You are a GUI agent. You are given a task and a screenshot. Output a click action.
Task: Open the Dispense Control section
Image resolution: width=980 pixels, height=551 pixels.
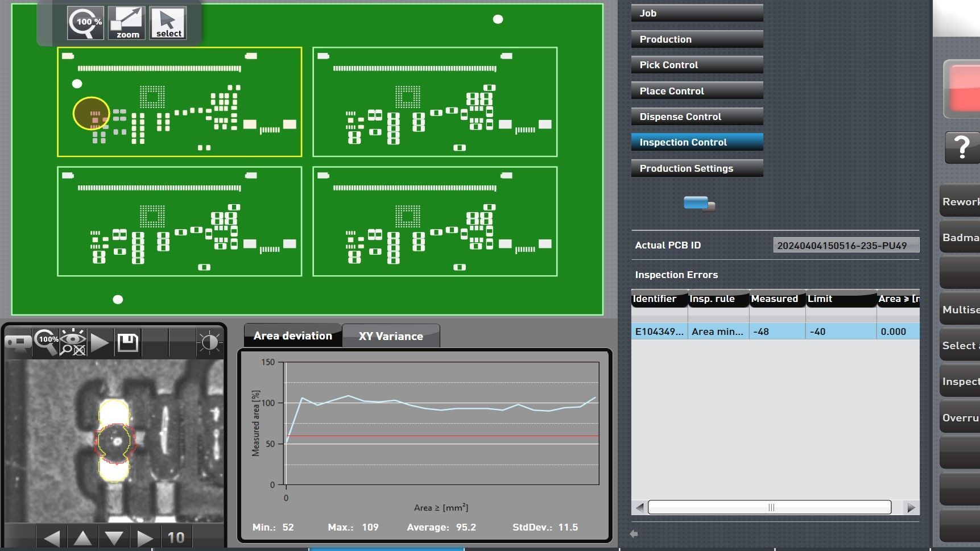(x=697, y=117)
